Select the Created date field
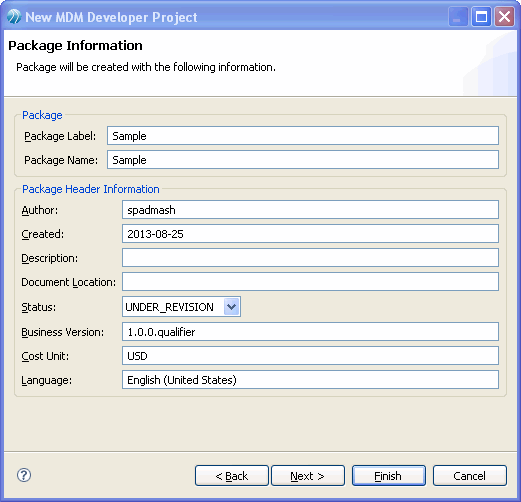This screenshot has height=502, width=521. click(x=310, y=234)
